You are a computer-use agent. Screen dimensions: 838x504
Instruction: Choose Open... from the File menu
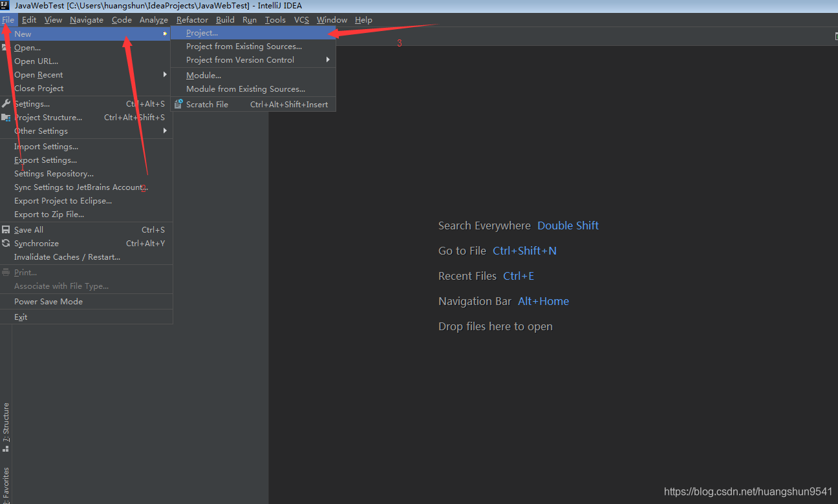[87, 47]
